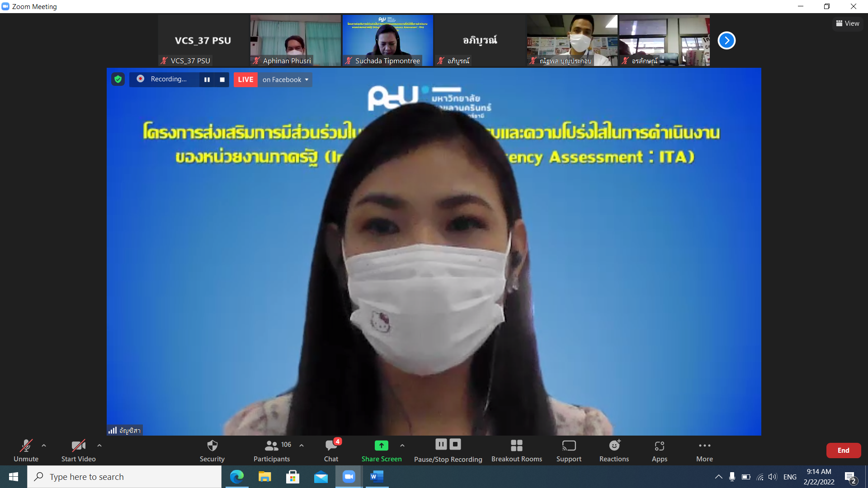Click the red LIVE badge
868x488 pixels.
(245, 80)
